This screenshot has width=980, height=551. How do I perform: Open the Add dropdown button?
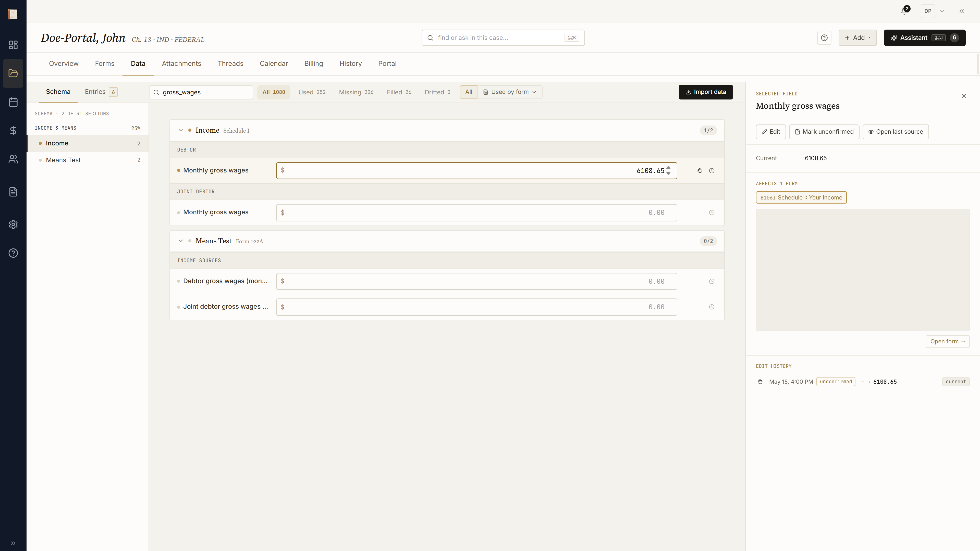(x=857, y=38)
